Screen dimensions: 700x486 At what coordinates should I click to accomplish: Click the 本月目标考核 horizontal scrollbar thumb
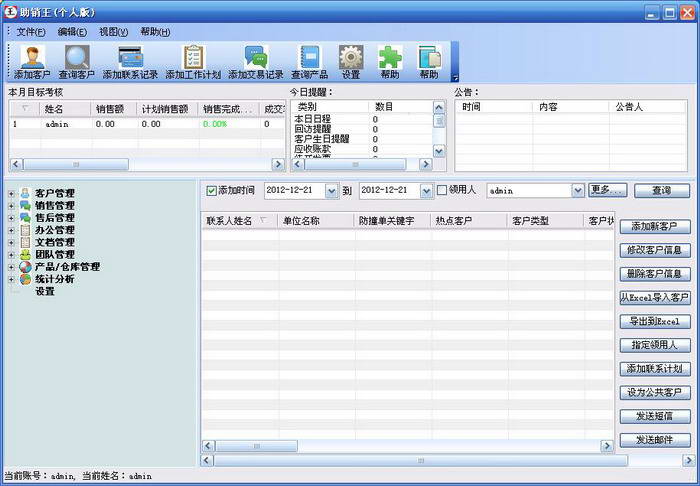[76, 165]
